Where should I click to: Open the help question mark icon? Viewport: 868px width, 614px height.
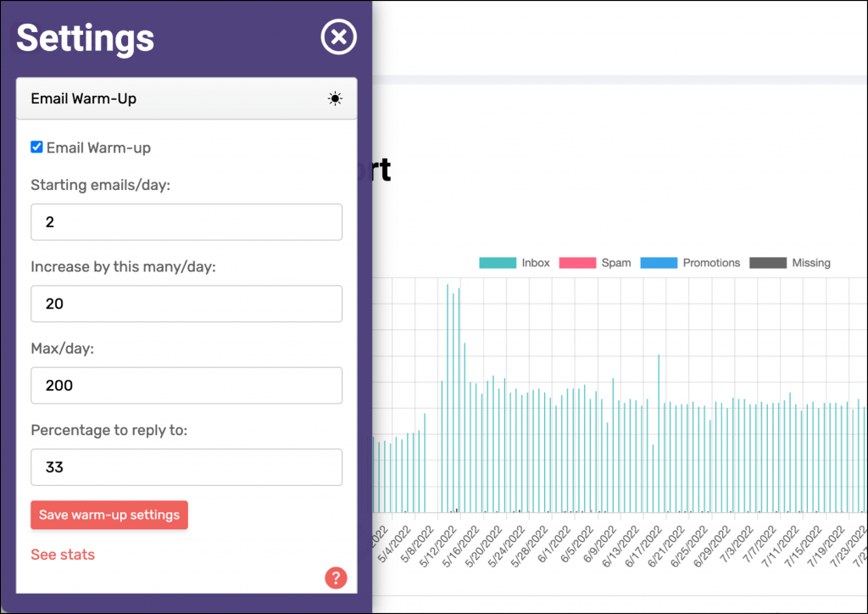click(x=336, y=578)
